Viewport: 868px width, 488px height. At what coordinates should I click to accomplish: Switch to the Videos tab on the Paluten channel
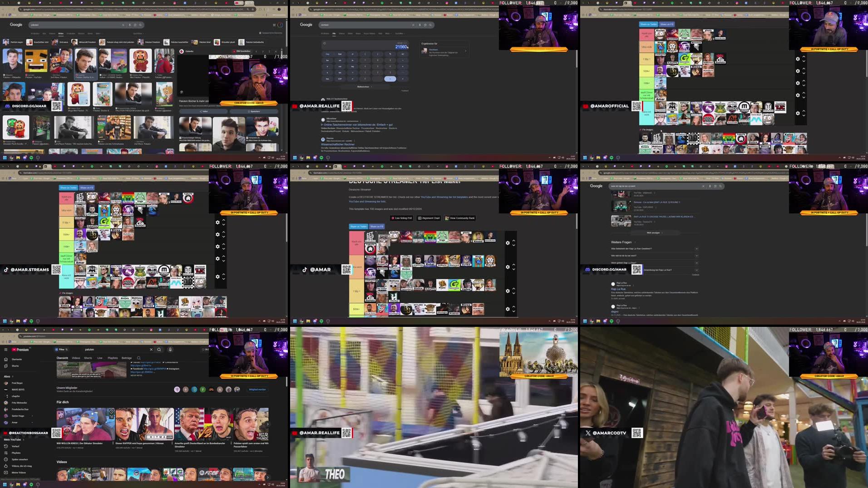tap(77, 358)
